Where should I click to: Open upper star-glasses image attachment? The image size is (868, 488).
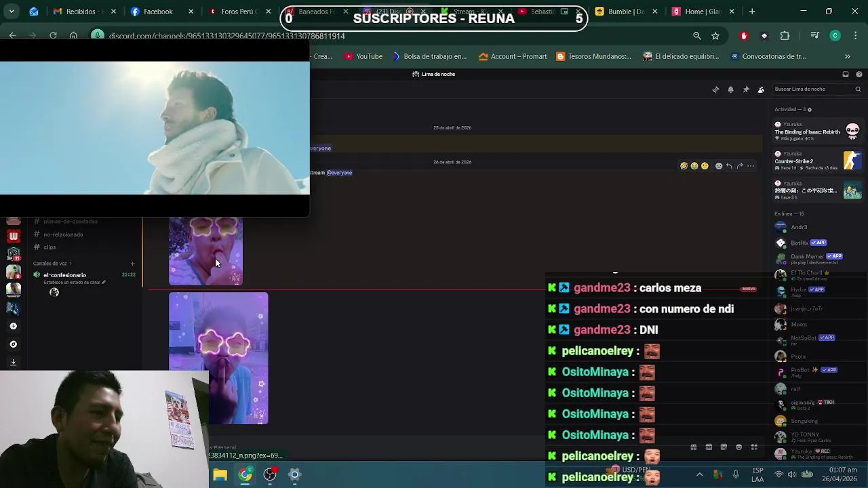pyautogui.click(x=205, y=251)
